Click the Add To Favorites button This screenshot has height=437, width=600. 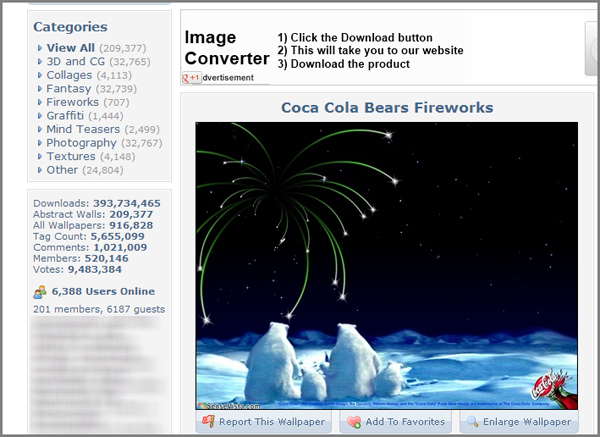(x=395, y=422)
